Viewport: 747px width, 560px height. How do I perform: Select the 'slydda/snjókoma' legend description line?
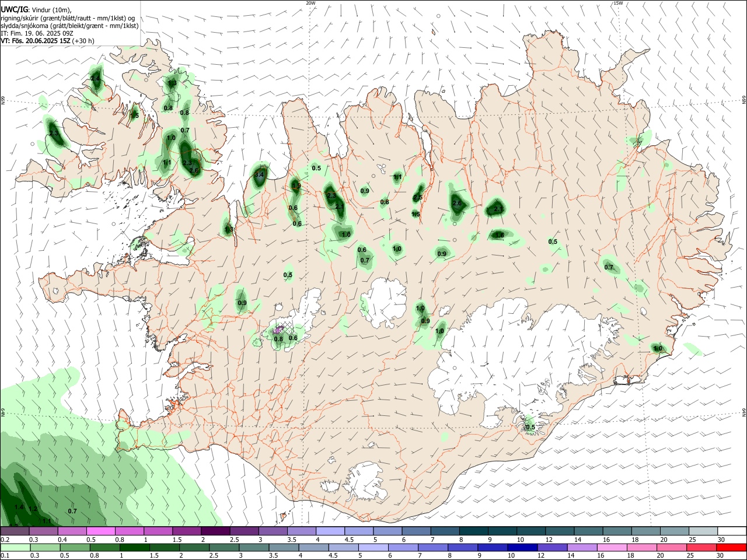point(69,26)
